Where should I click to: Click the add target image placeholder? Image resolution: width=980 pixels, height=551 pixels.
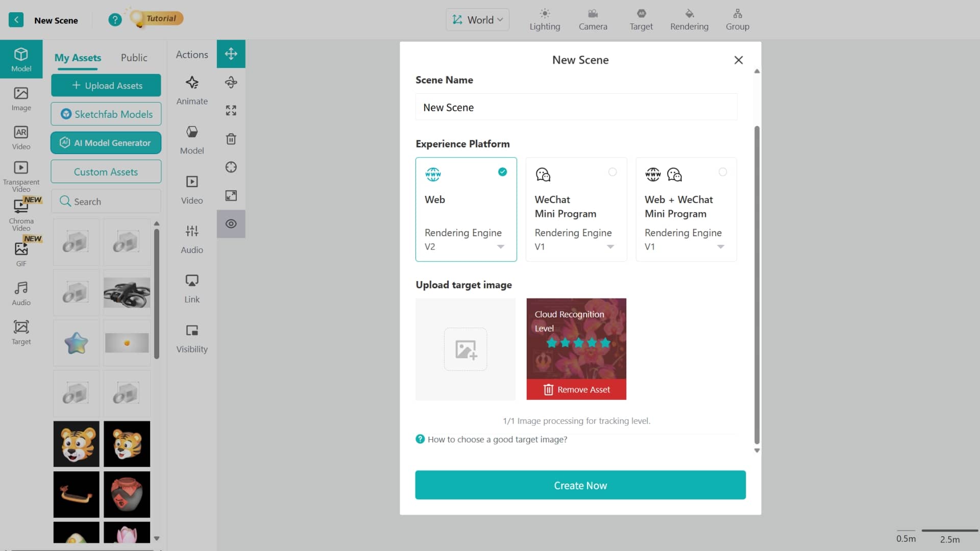coord(465,349)
